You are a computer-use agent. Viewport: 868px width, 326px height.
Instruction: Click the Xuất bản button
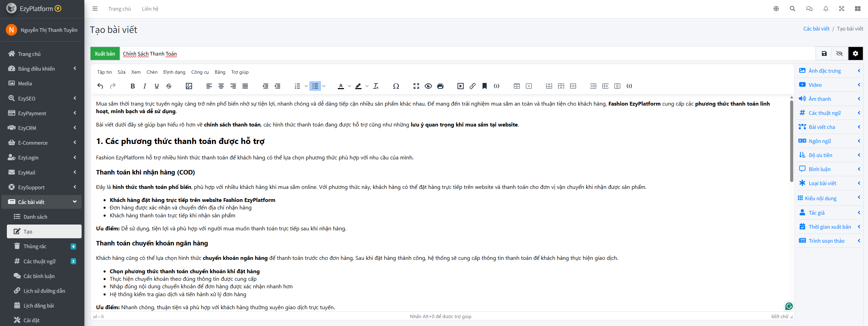pos(105,53)
